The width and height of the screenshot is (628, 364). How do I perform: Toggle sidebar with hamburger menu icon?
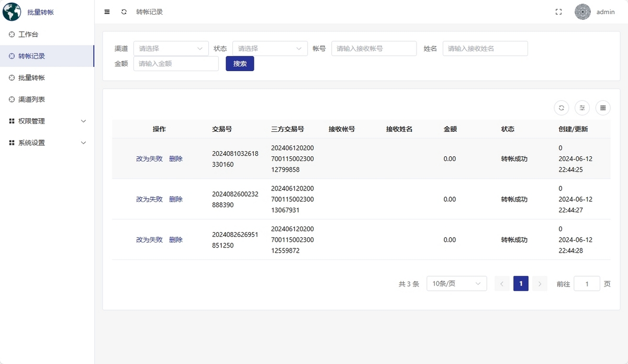[x=107, y=12]
